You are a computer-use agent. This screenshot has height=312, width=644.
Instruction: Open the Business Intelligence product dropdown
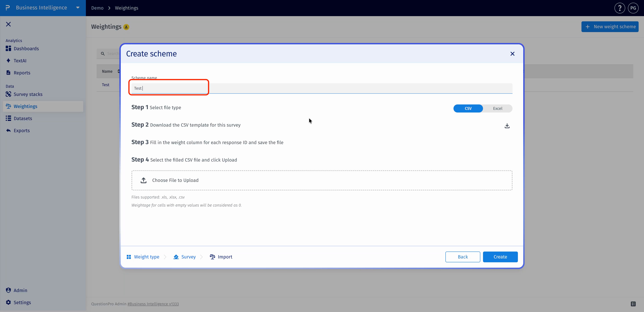tap(78, 8)
